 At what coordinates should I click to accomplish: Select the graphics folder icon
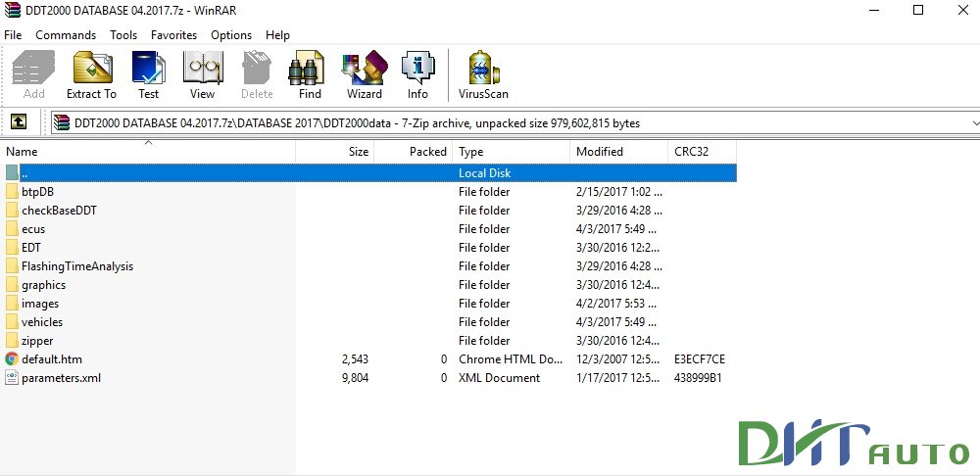12,285
